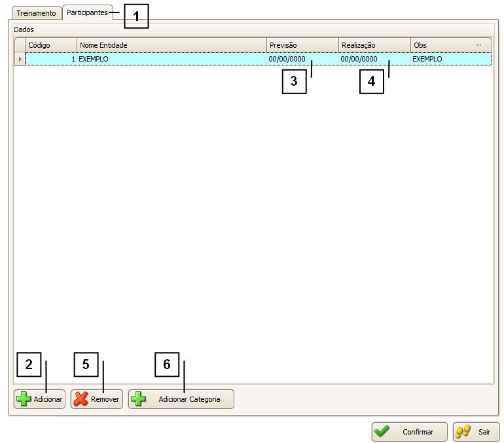Image resolution: width=504 pixels, height=443 pixels.
Task: Click the Previsão column header
Action: tap(302, 45)
